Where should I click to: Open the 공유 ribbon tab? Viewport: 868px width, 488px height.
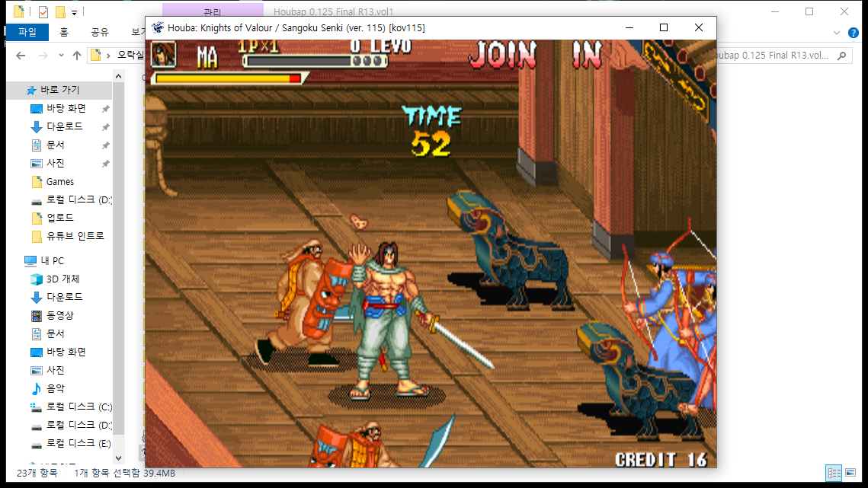coord(100,32)
